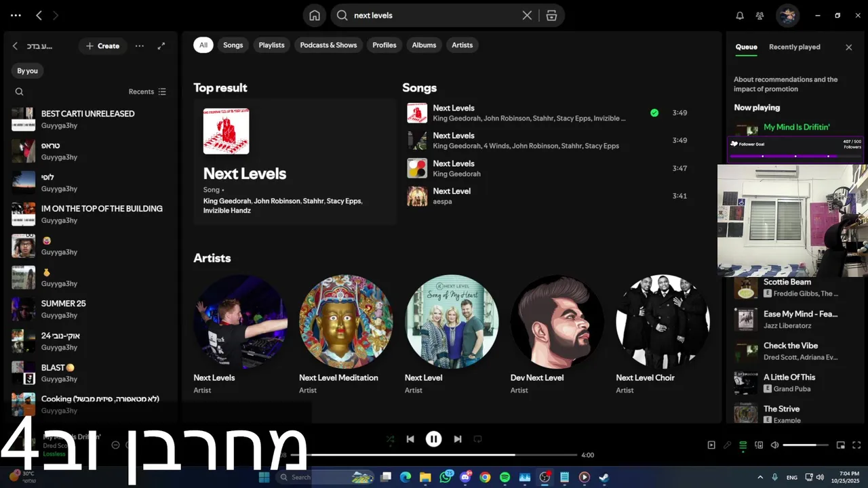Clear the search field with X icon

pyautogui.click(x=527, y=16)
